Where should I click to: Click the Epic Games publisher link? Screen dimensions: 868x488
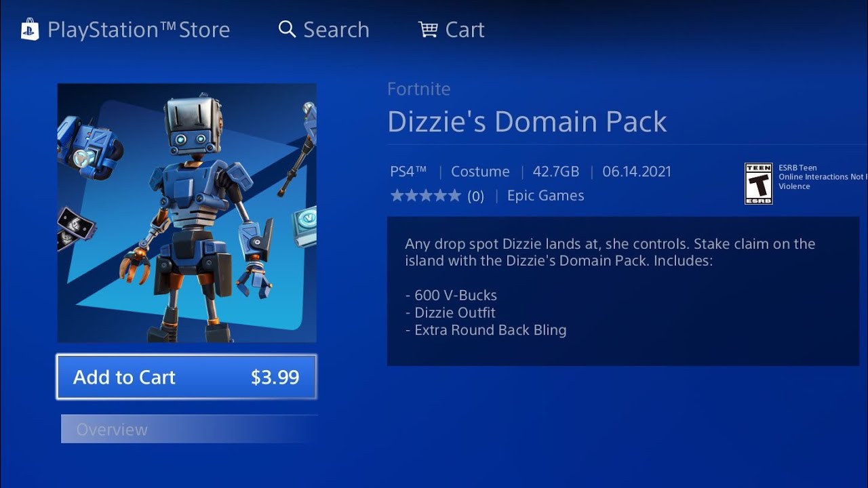point(545,195)
